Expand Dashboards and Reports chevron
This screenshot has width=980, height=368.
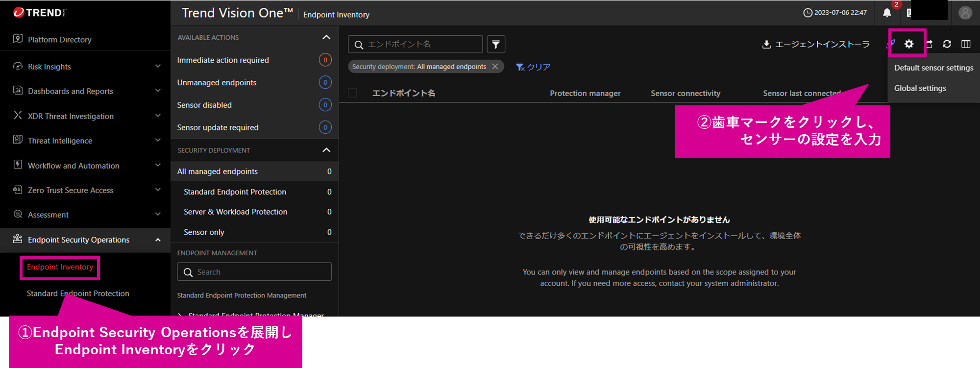(x=158, y=91)
